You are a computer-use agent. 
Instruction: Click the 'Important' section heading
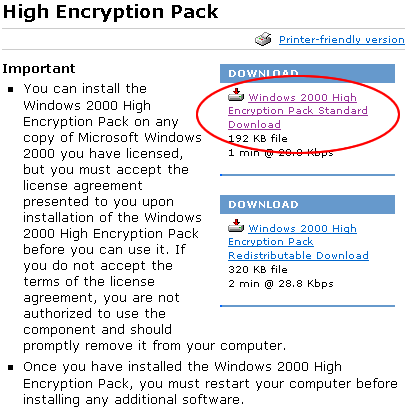click(39, 69)
